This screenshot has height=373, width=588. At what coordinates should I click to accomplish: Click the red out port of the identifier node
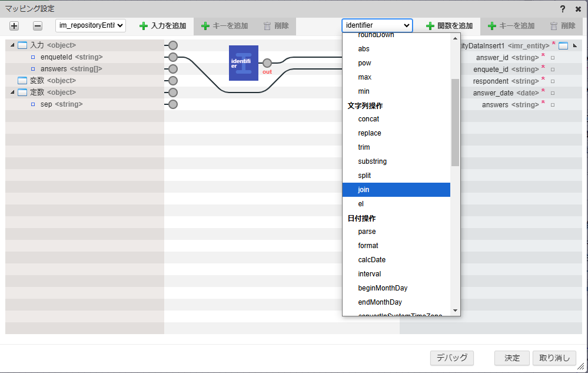tap(267, 62)
